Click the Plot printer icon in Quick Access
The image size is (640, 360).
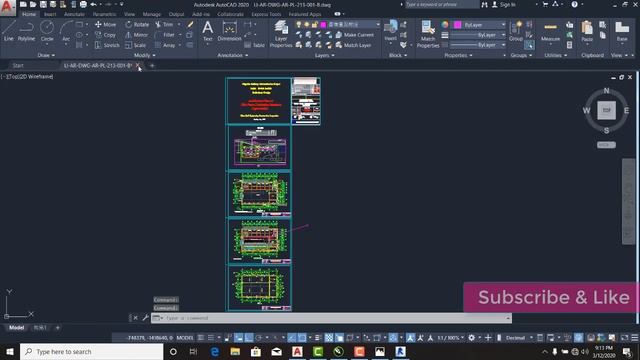pos(83,4)
